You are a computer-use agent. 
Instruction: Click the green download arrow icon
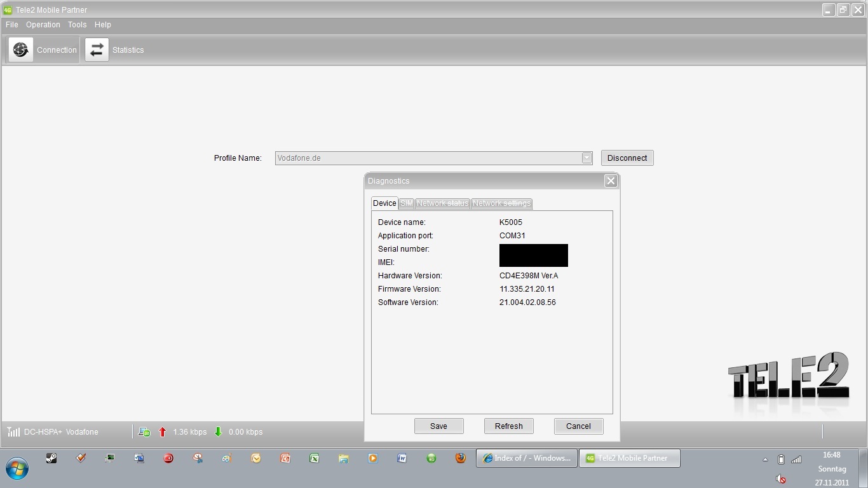218,432
